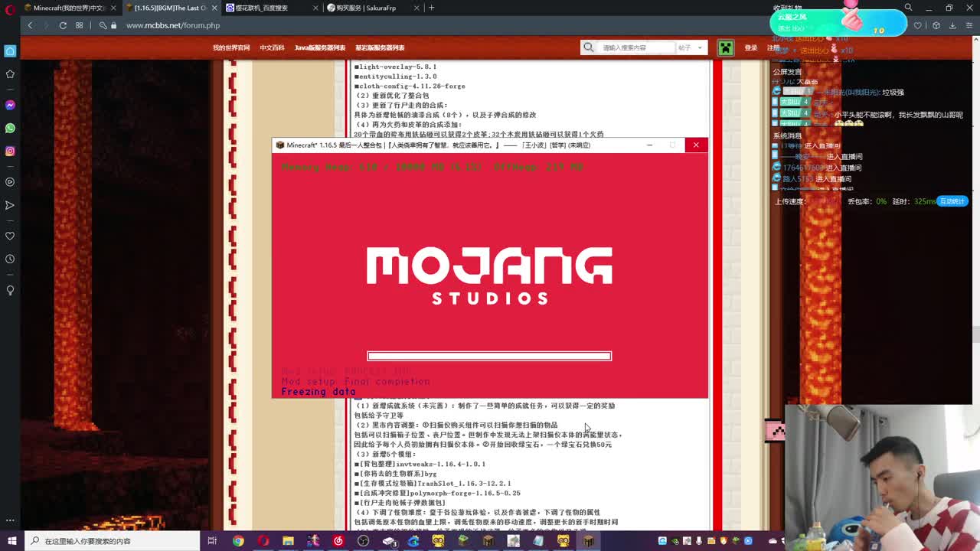Image resolution: width=980 pixels, height=551 pixels.
Task: Open the History clock icon in sidebar
Action: click(10, 259)
